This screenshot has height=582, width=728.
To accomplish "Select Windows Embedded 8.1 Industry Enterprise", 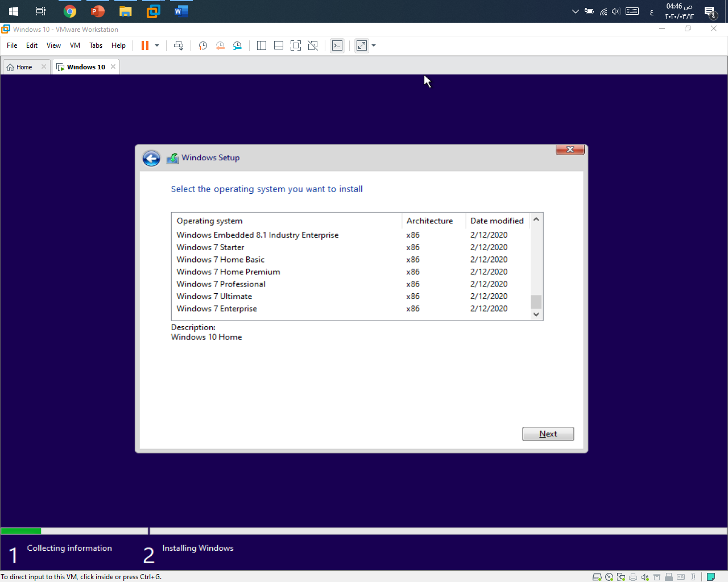I will coord(351,235).
